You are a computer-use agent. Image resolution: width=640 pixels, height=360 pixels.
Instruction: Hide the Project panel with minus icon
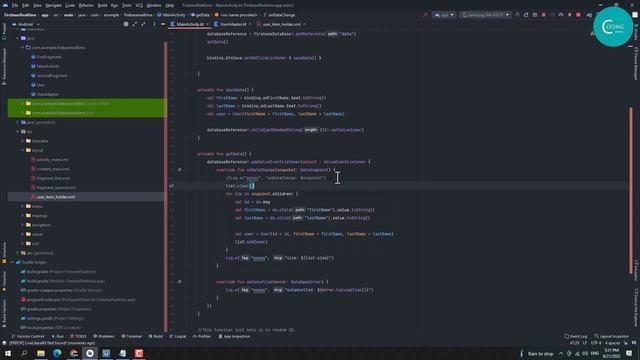pos(163,24)
